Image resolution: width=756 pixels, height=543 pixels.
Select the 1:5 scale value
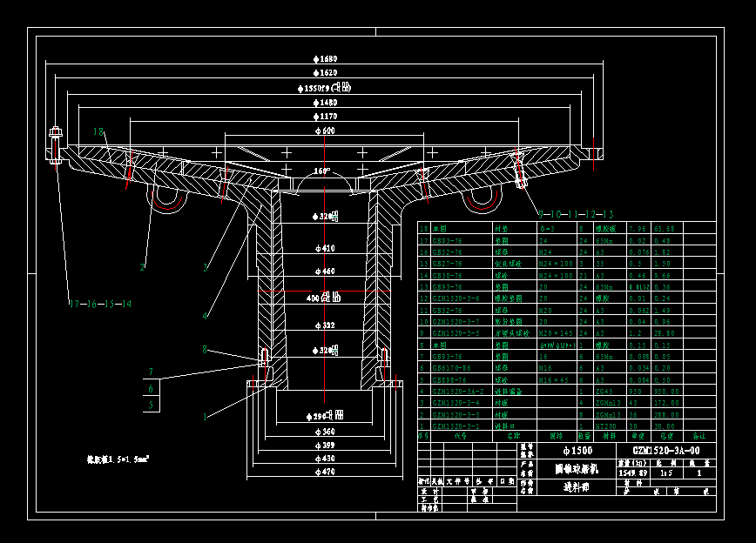coord(665,473)
